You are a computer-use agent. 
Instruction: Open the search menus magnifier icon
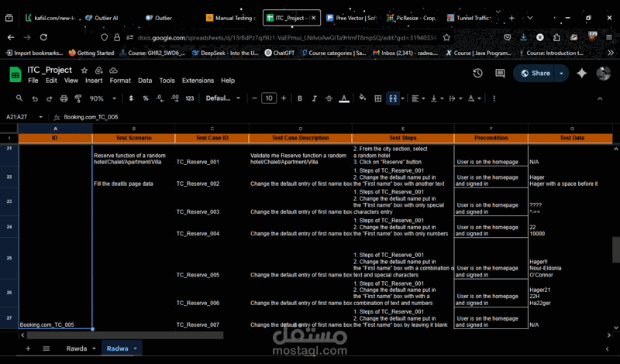click(19, 98)
